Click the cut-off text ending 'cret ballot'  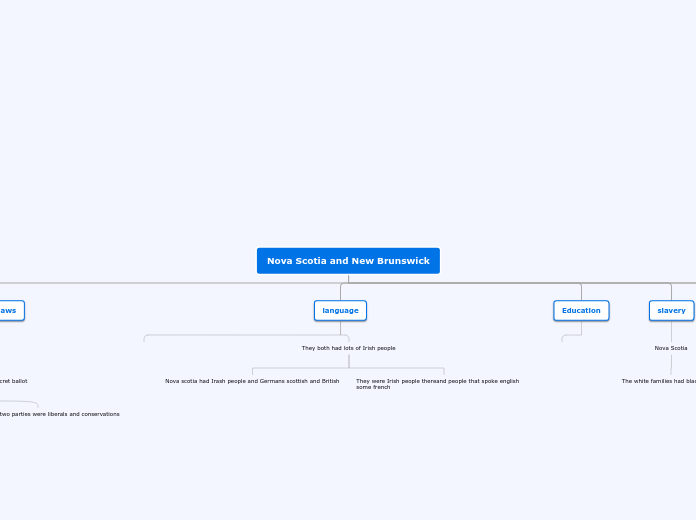click(x=14, y=381)
